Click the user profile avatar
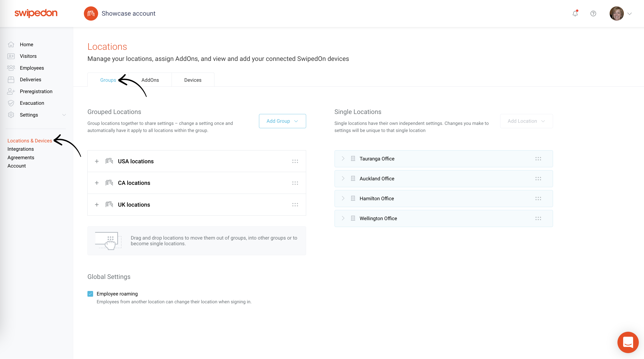Image resolution: width=644 pixels, height=359 pixels. (617, 14)
